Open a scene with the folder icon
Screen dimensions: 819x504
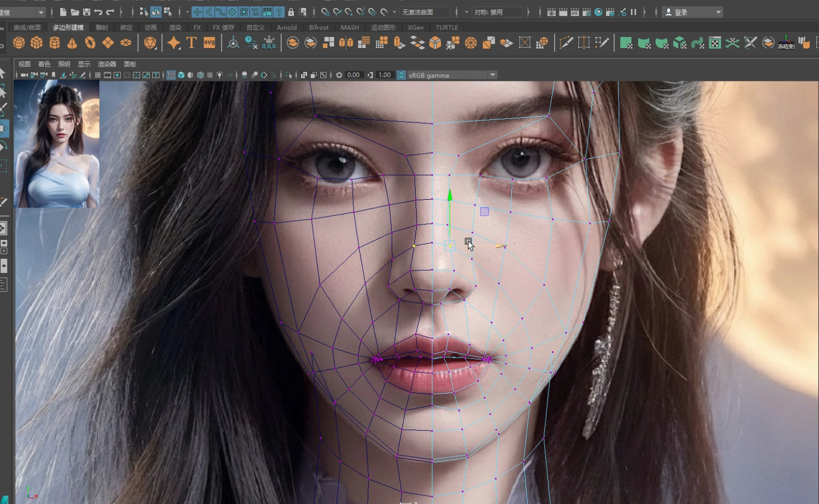point(75,12)
